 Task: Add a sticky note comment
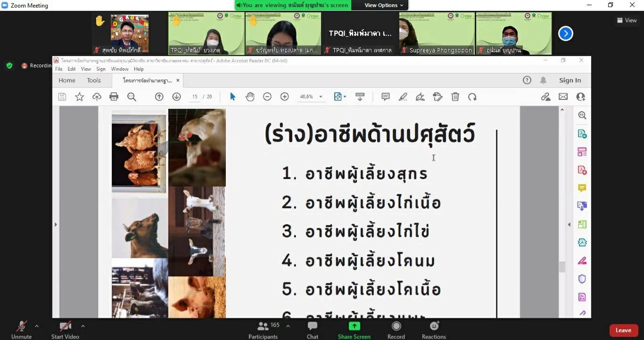385,97
